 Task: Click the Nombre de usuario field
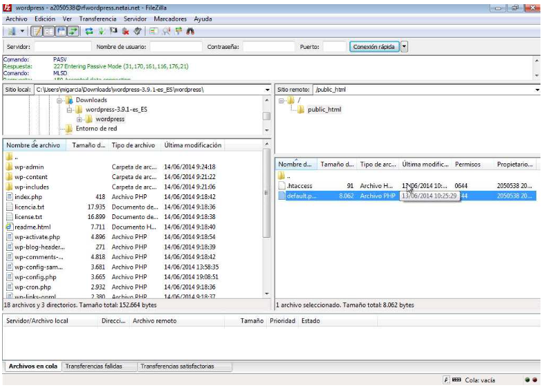coord(176,47)
